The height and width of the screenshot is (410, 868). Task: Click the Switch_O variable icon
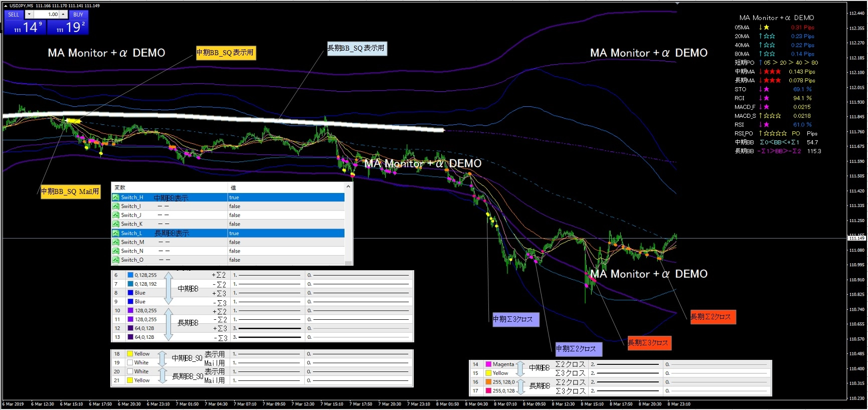[x=116, y=260]
